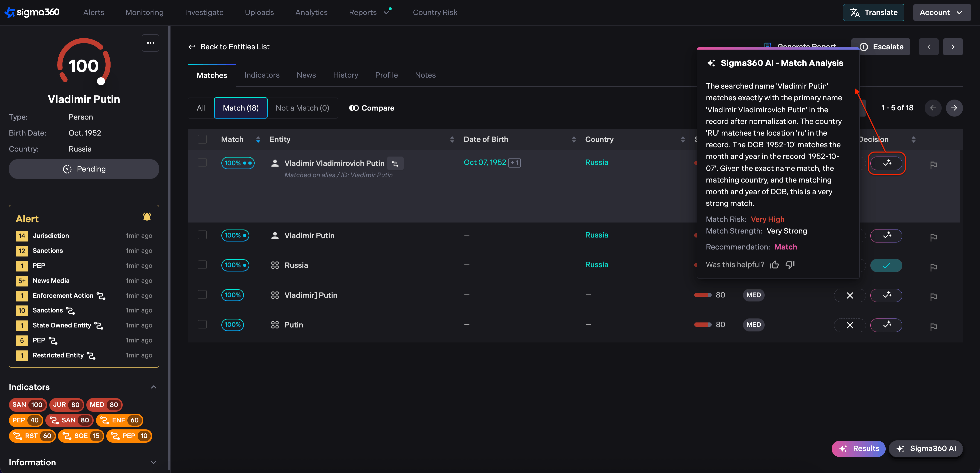The height and width of the screenshot is (473, 980).
Task: Click the Alert bell icon
Action: coord(147,217)
